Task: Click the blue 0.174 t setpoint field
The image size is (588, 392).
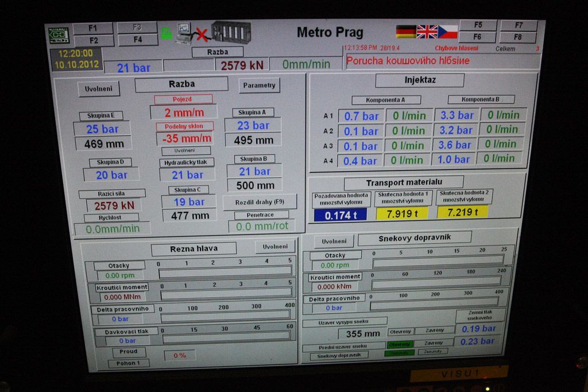Action: (340, 215)
